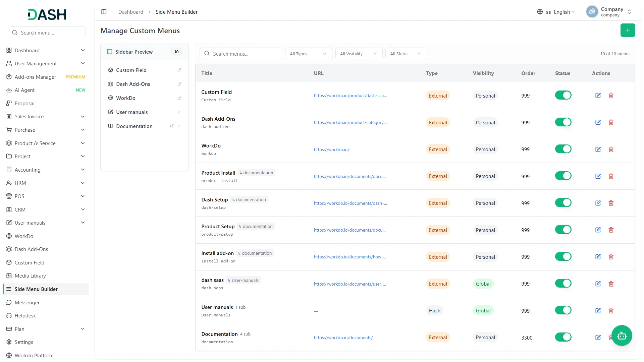This screenshot has width=644, height=362.
Task: Edit the User manuals menu row
Action: (x=598, y=311)
